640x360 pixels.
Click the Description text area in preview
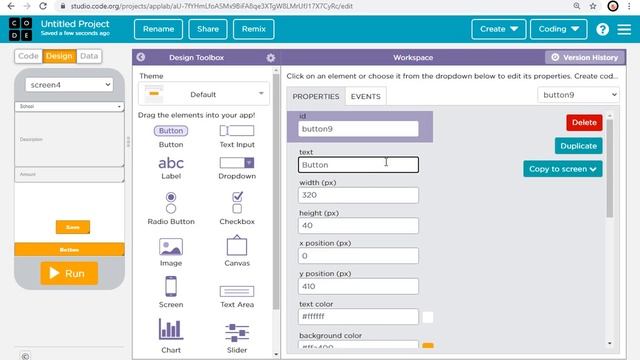click(x=69, y=139)
